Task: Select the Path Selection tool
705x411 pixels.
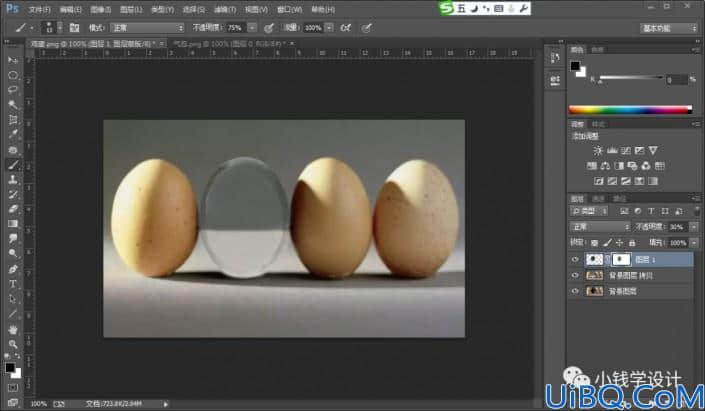Action: 13,299
